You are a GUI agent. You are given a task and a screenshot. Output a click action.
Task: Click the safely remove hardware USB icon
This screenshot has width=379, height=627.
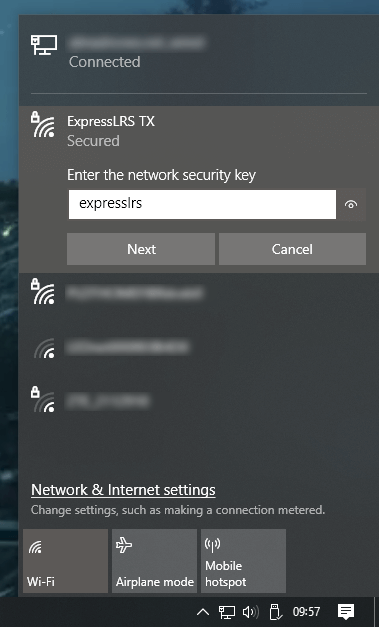tap(275, 612)
